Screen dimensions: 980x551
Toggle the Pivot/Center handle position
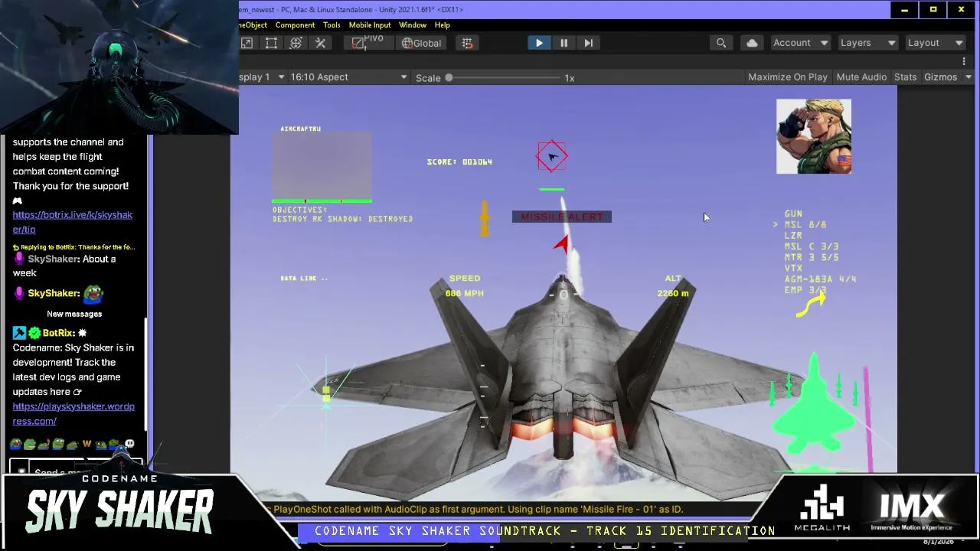pos(368,43)
